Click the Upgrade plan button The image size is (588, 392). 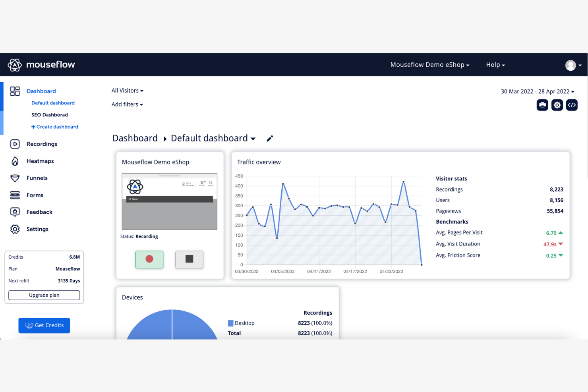44,295
